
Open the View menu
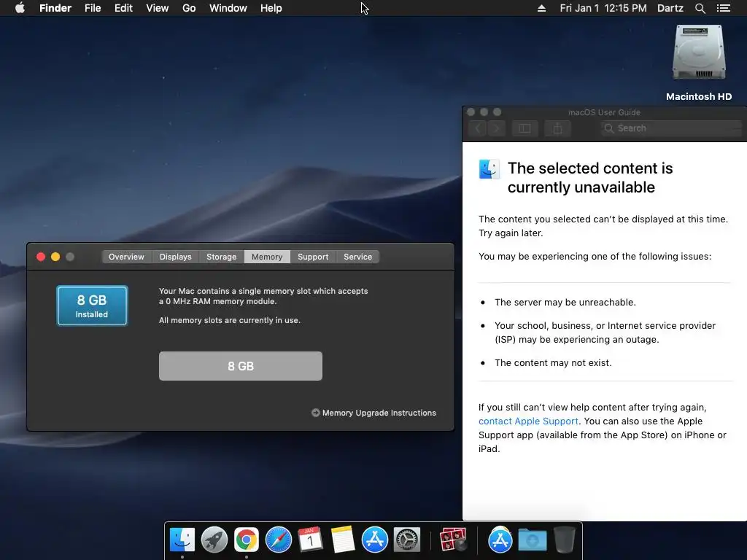158,8
